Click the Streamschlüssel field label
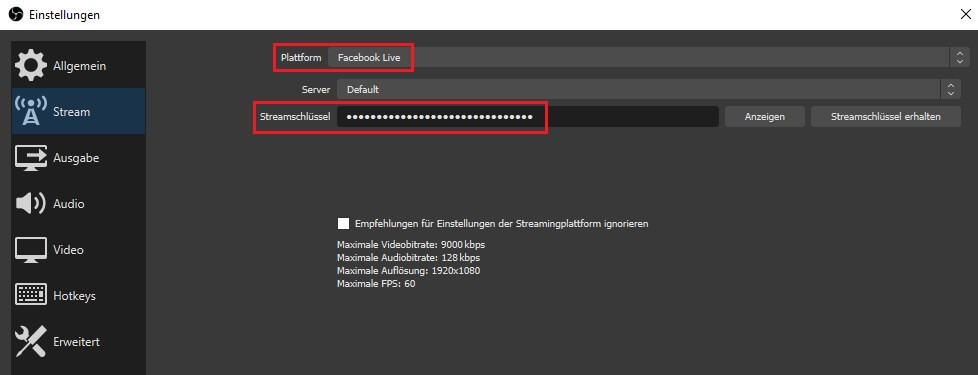This screenshot has width=978, height=375. pos(294,117)
